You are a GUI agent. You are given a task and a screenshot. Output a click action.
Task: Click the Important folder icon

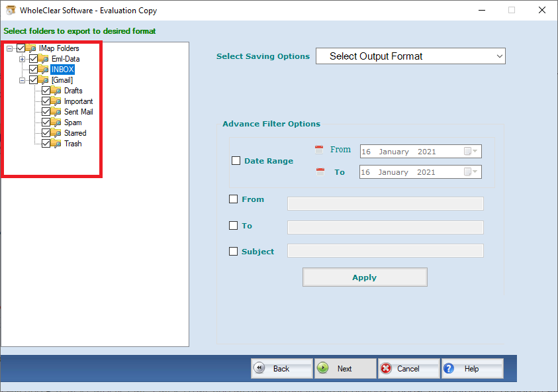pos(56,101)
